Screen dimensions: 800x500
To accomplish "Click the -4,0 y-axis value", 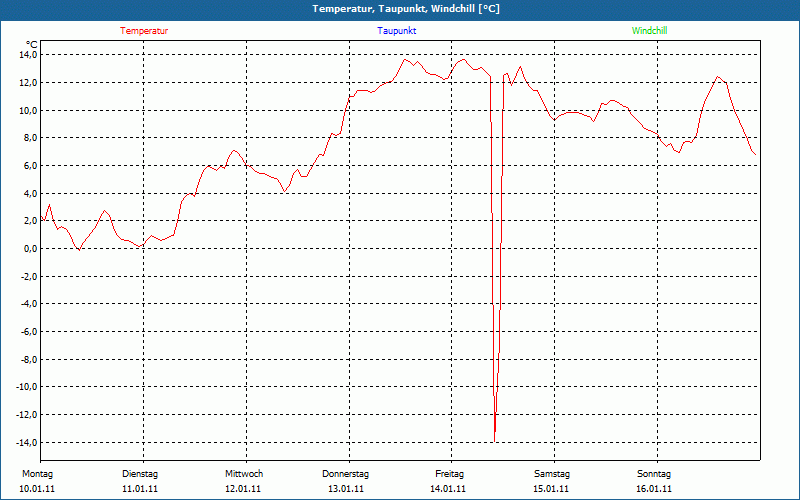I will [x=29, y=304].
